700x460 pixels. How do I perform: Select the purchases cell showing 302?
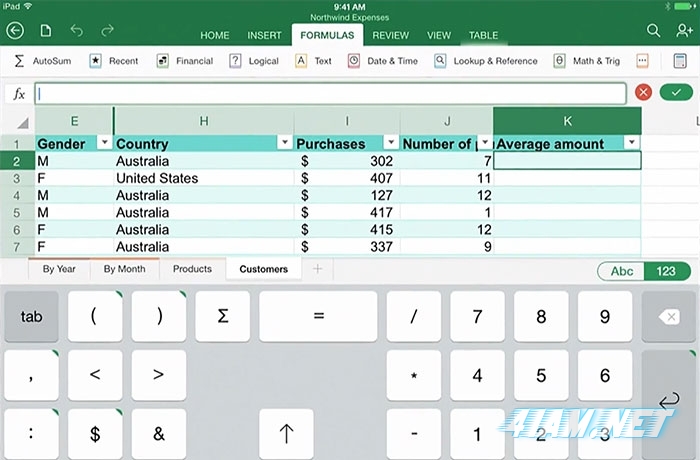coord(347,161)
